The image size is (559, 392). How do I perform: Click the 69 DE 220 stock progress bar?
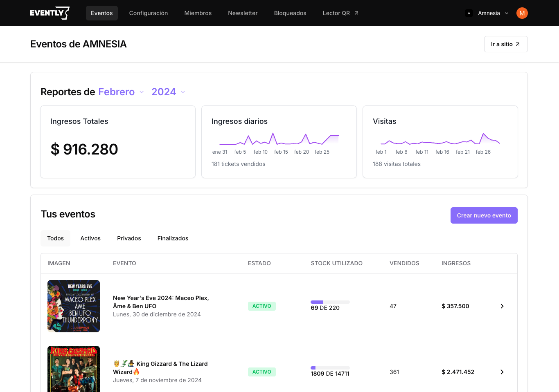click(x=330, y=302)
